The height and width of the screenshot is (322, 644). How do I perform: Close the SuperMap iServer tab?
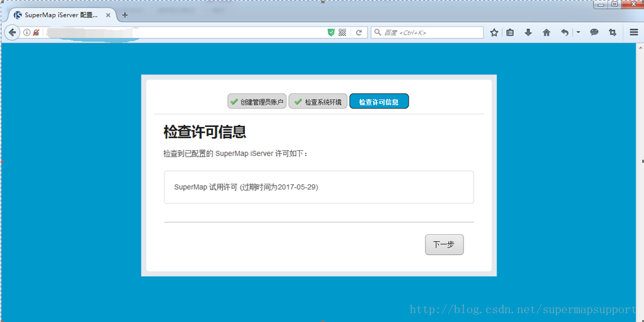(x=108, y=15)
